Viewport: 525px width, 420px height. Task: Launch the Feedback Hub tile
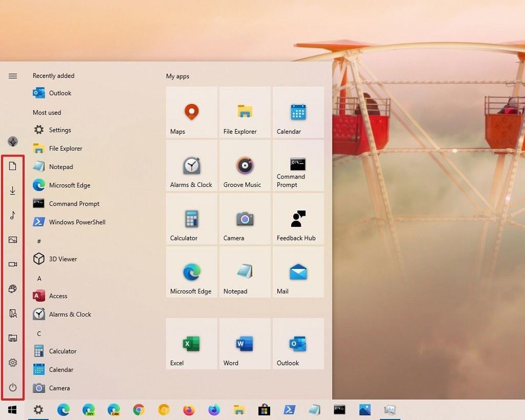[298, 219]
